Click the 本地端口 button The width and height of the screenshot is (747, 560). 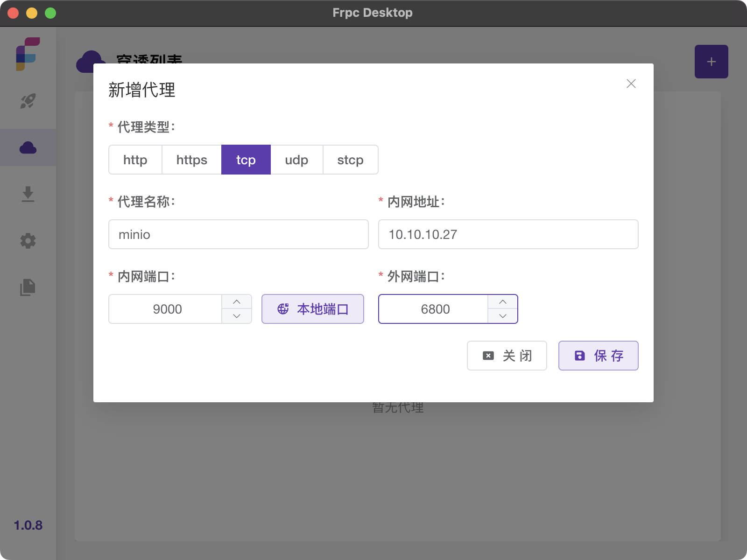pos(313,309)
